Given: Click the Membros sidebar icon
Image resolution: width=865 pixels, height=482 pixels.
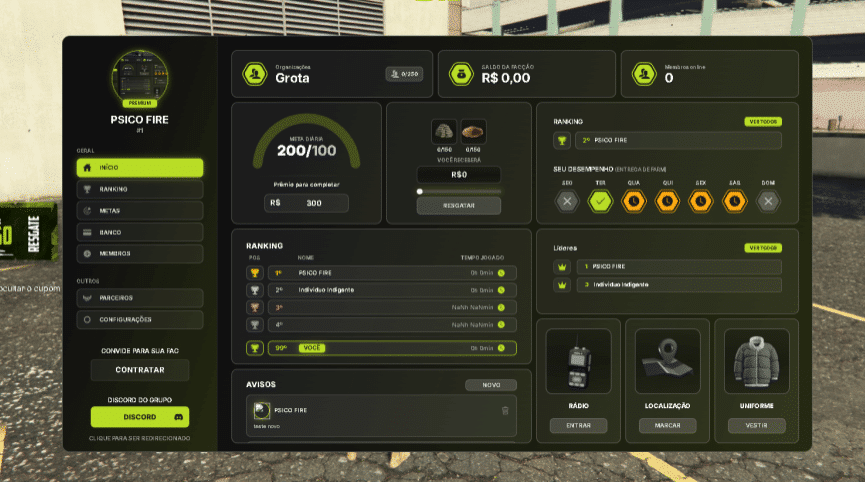Looking at the screenshot, I should point(87,254).
